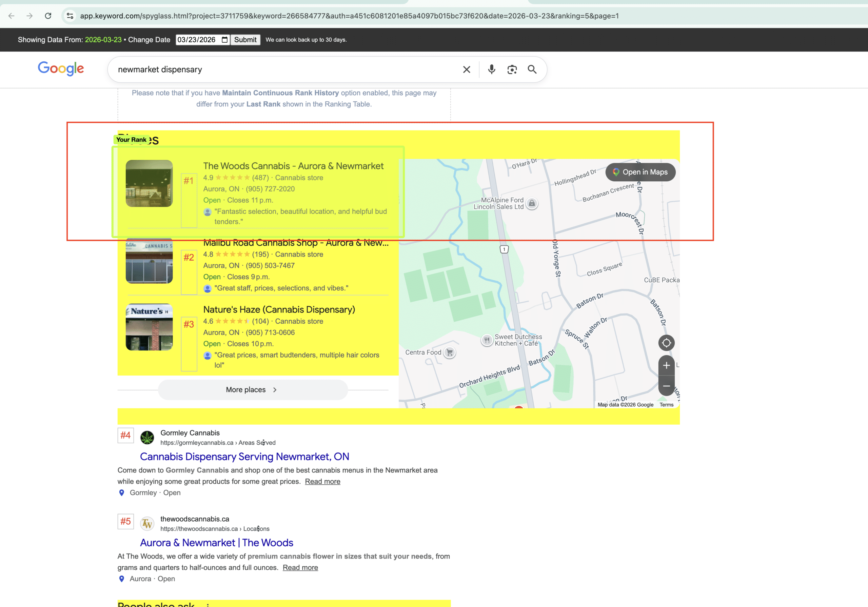Click the search magnifier icon

pyautogui.click(x=532, y=69)
